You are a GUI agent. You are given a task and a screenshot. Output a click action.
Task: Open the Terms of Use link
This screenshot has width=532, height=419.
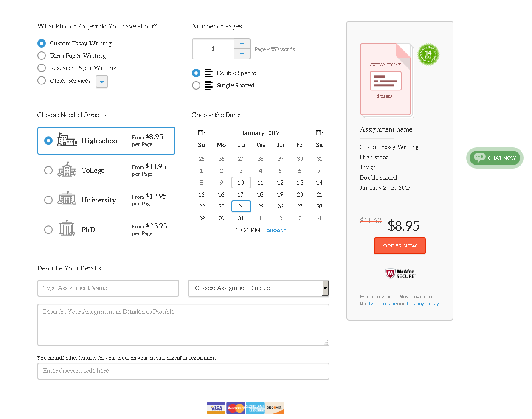coord(382,304)
